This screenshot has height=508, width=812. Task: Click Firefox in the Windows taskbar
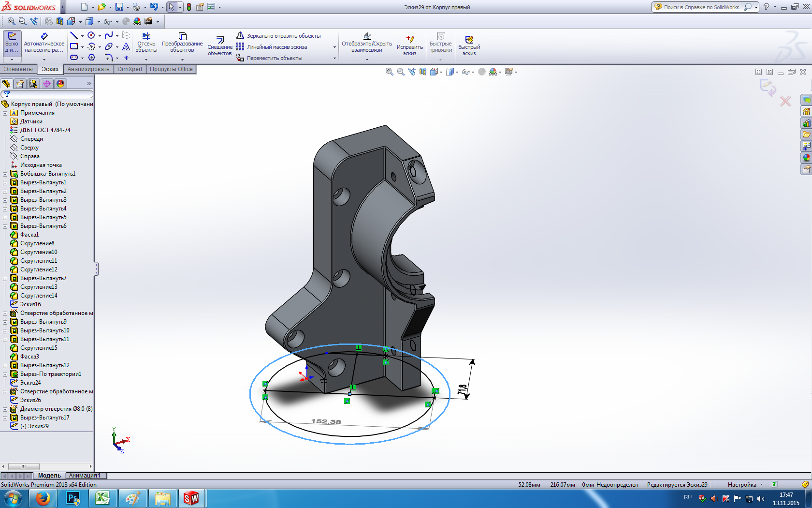click(x=43, y=498)
